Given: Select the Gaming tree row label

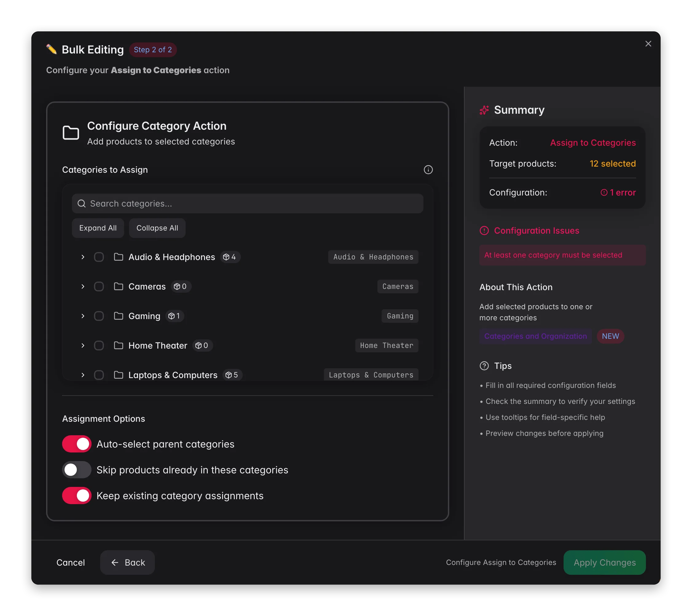Looking at the screenshot, I should coord(144,316).
